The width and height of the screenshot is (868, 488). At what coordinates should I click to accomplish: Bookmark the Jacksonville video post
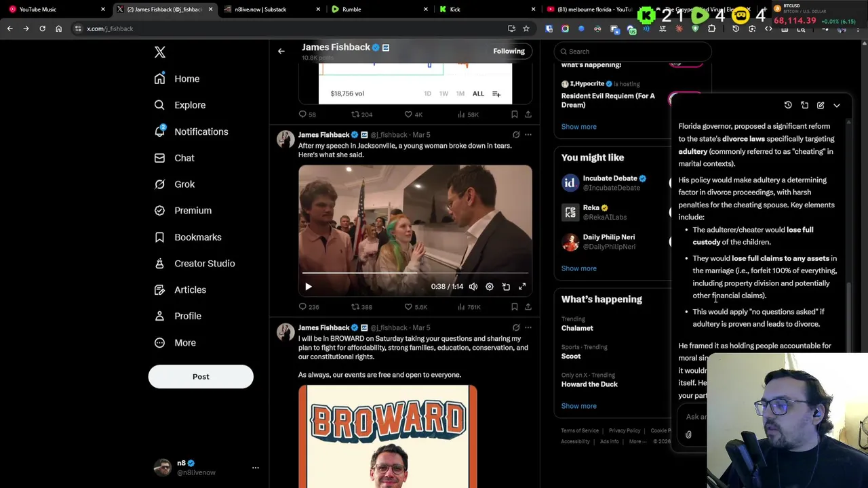point(515,307)
